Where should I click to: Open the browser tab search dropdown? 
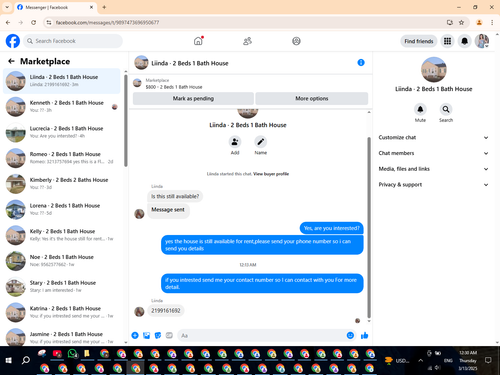pos(7,7)
